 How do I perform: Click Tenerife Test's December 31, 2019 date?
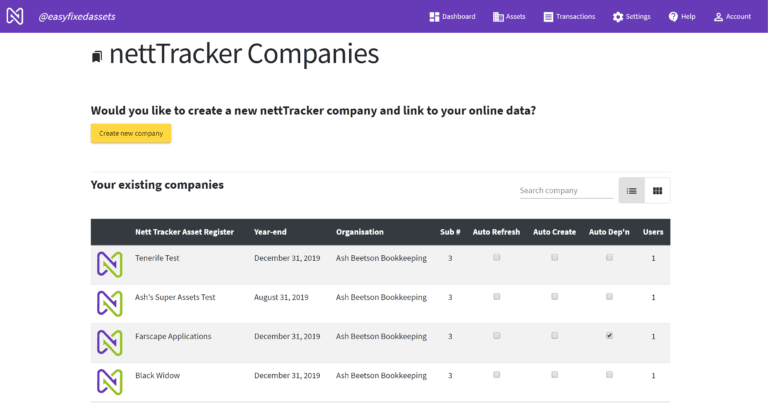tap(287, 258)
